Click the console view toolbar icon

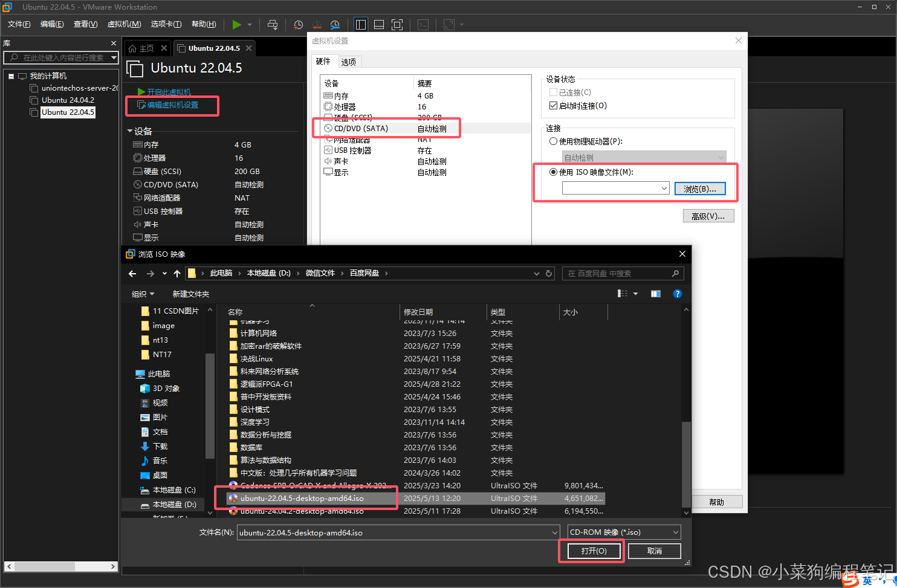click(x=423, y=25)
